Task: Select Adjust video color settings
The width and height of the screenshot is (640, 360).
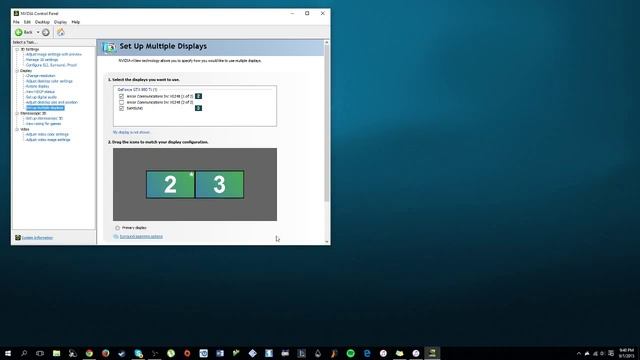Action: click(x=47, y=134)
